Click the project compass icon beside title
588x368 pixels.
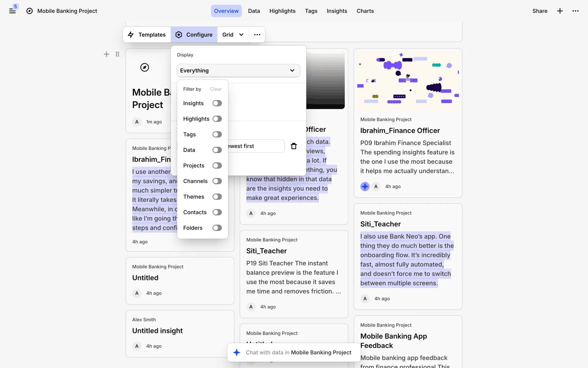tap(29, 11)
